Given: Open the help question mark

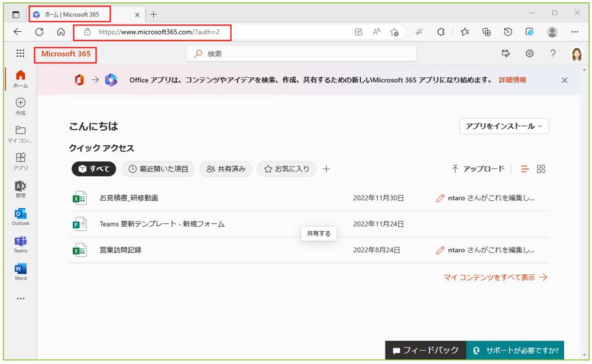Looking at the screenshot, I should click(553, 54).
